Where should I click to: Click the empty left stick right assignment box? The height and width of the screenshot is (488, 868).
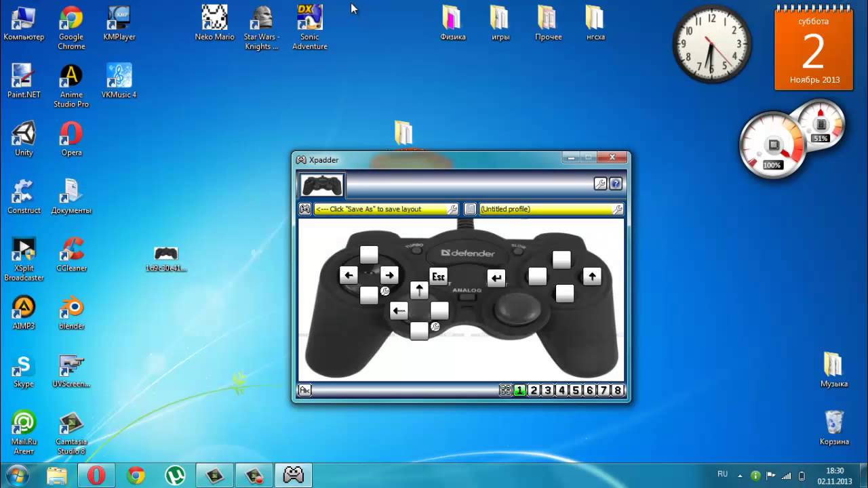pyautogui.click(x=439, y=311)
